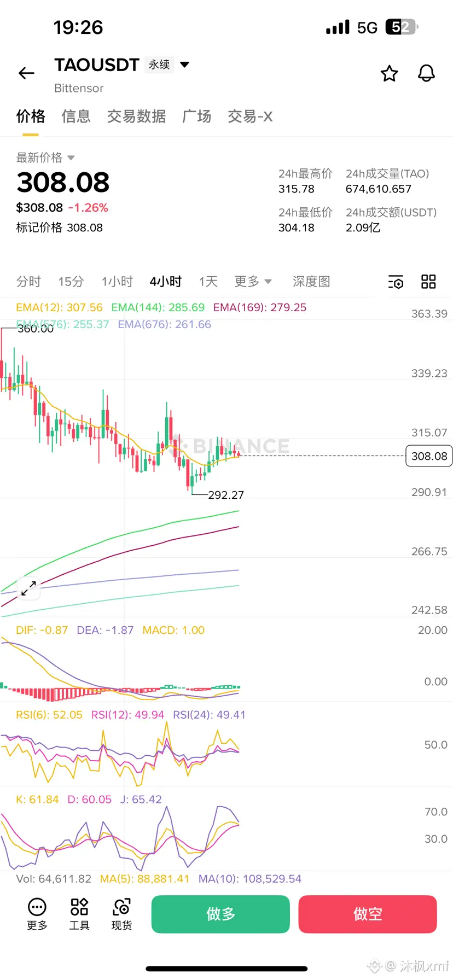Open the chart grid layout icon
The width and height of the screenshot is (453, 980).
pos(428,282)
